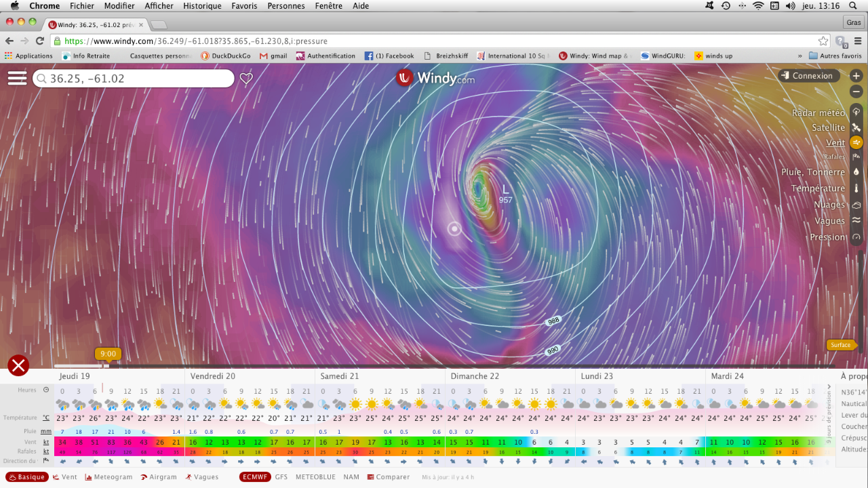Image resolution: width=868 pixels, height=488 pixels.
Task: Click the volume menu bar icon
Action: click(790, 5)
